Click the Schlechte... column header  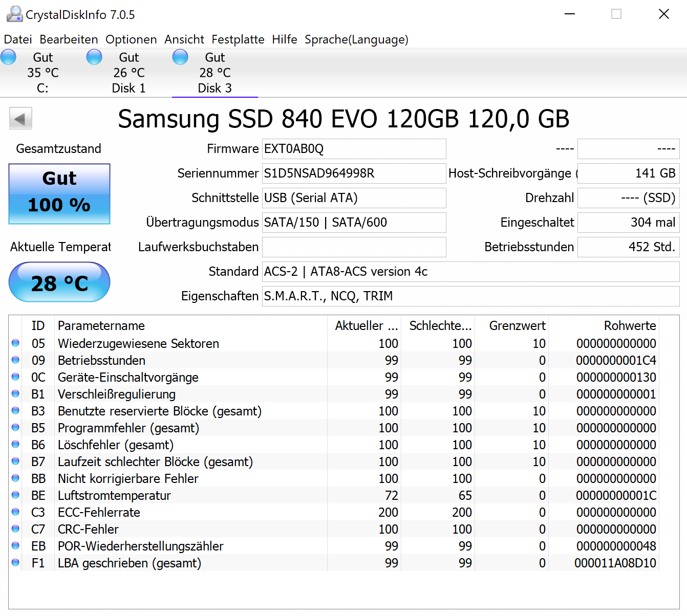pyautogui.click(x=438, y=326)
